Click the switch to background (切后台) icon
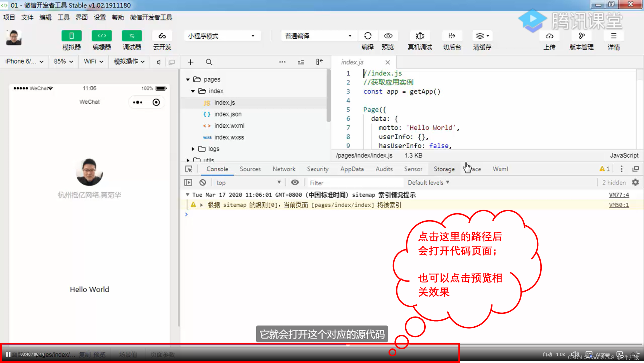Image resolution: width=644 pixels, height=363 pixels. pos(452,36)
